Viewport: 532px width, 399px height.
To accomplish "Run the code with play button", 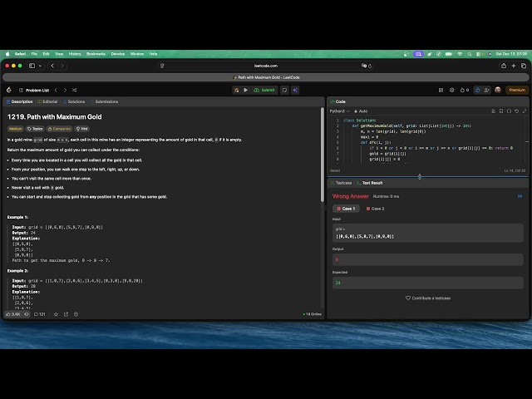I will (x=245, y=90).
